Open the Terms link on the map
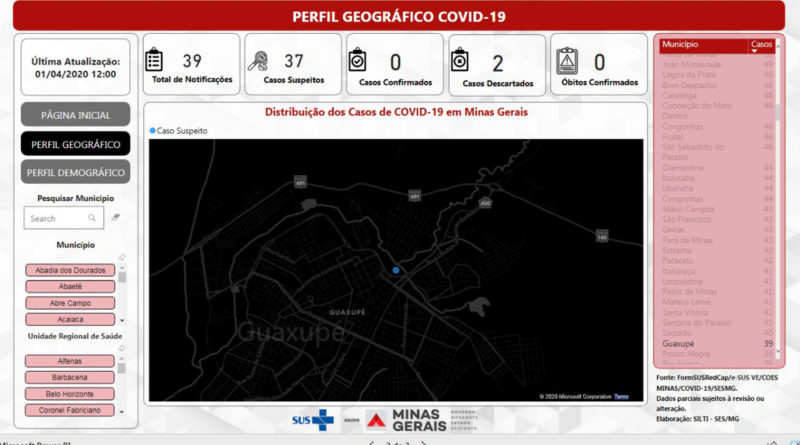The width and height of the screenshot is (800, 445). (x=621, y=397)
